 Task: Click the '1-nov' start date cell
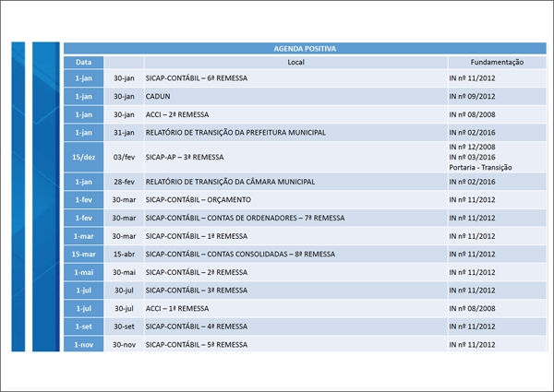tap(83, 345)
